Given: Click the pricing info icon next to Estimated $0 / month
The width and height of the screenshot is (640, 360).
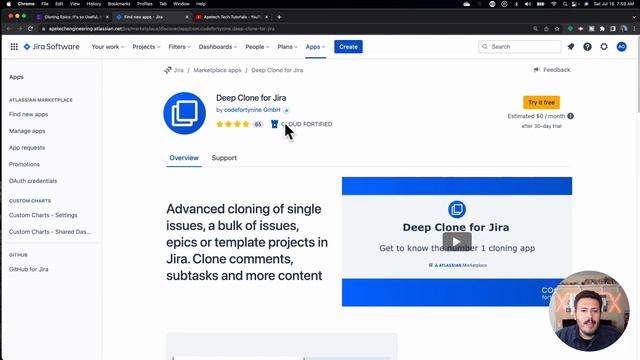Looking at the screenshot, I should [571, 116].
